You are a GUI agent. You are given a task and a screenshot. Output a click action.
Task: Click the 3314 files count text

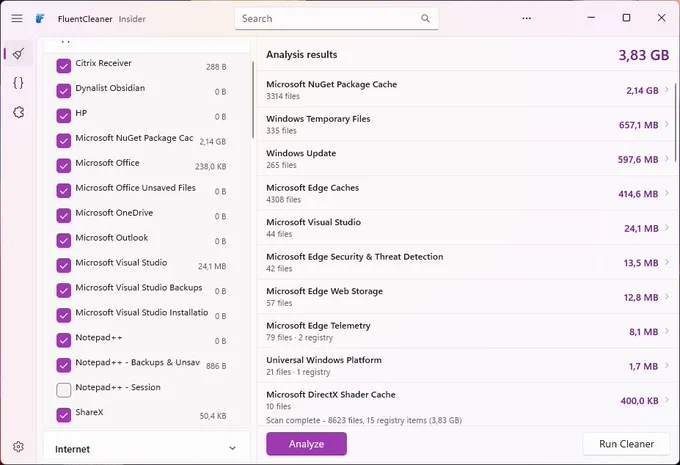click(x=283, y=96)
